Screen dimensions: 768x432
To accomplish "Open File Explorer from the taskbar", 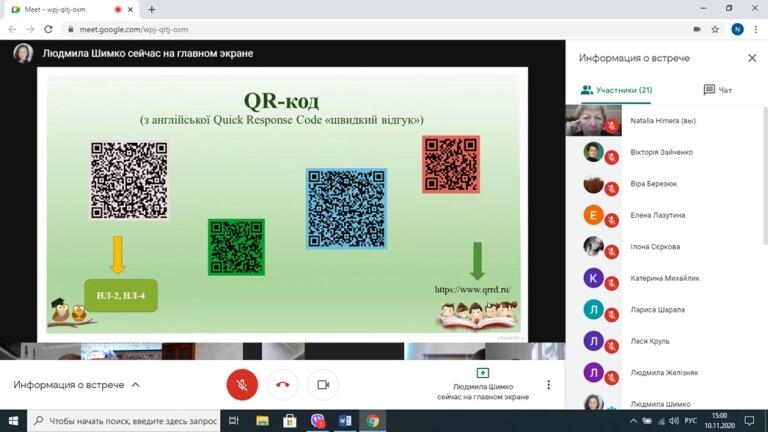I will [x=262, y=421].
